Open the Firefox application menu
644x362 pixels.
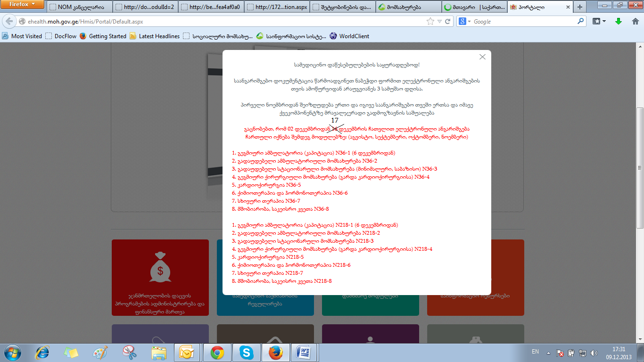tap(23, 5)
